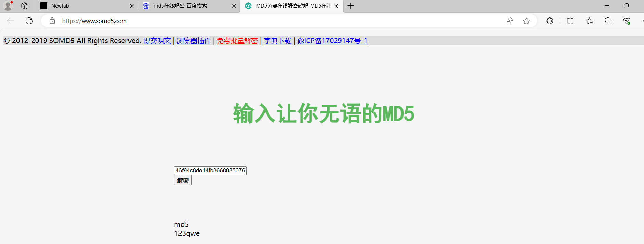Open the 提交明文 link

click(157, 41)
